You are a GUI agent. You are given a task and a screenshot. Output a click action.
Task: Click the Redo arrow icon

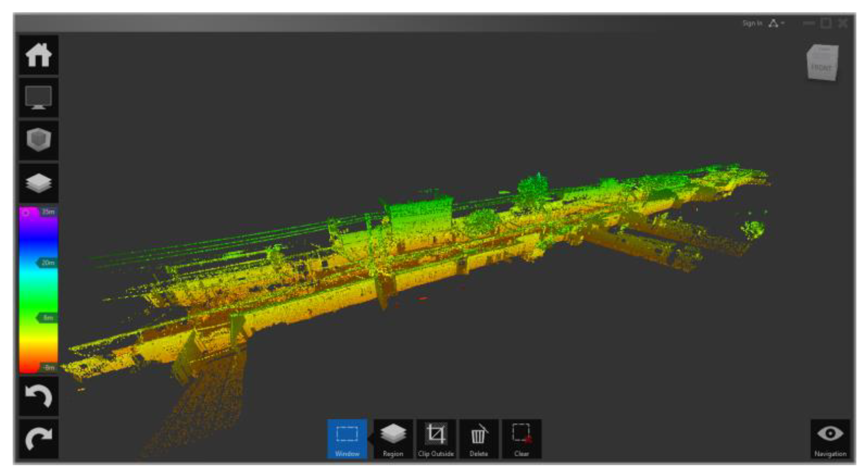38,438
